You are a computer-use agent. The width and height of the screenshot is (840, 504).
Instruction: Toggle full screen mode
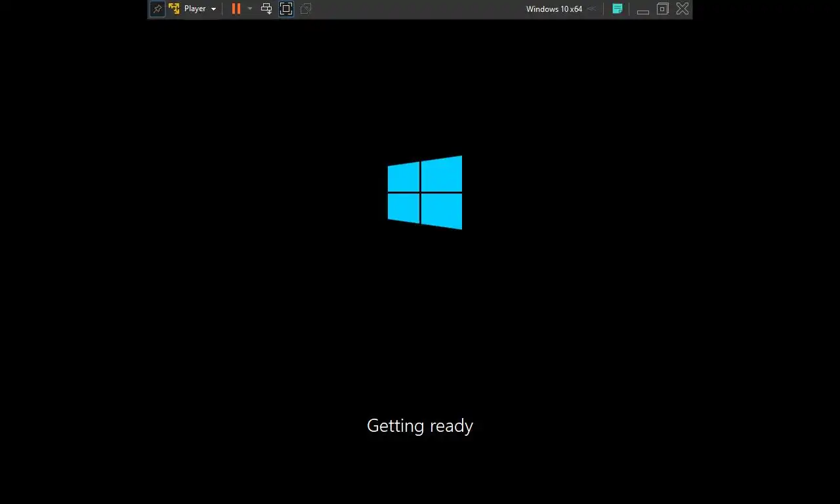(286, 9)
